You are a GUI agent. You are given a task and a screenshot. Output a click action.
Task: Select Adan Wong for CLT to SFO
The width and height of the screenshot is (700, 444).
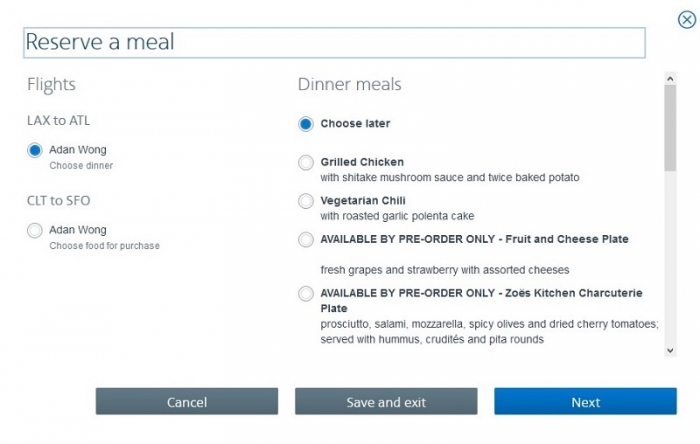coord(35,230)
